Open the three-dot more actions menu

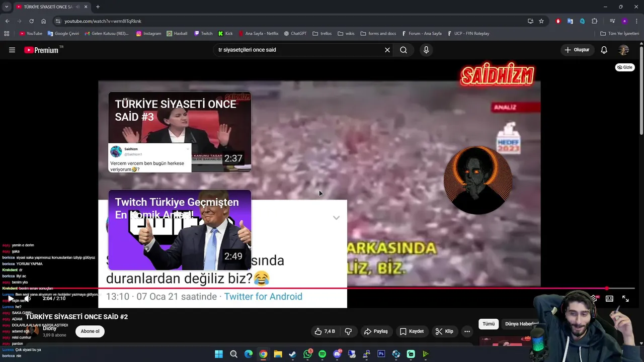point(467,331)
